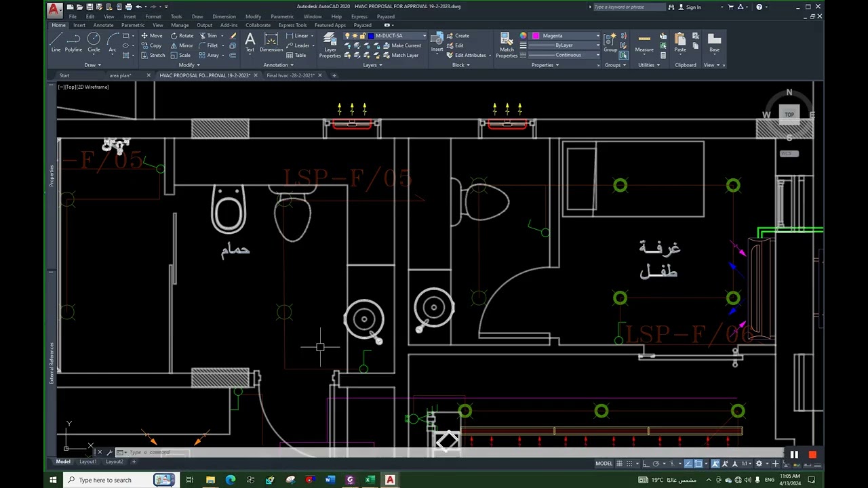Click the Paste button

pos(680,42)
